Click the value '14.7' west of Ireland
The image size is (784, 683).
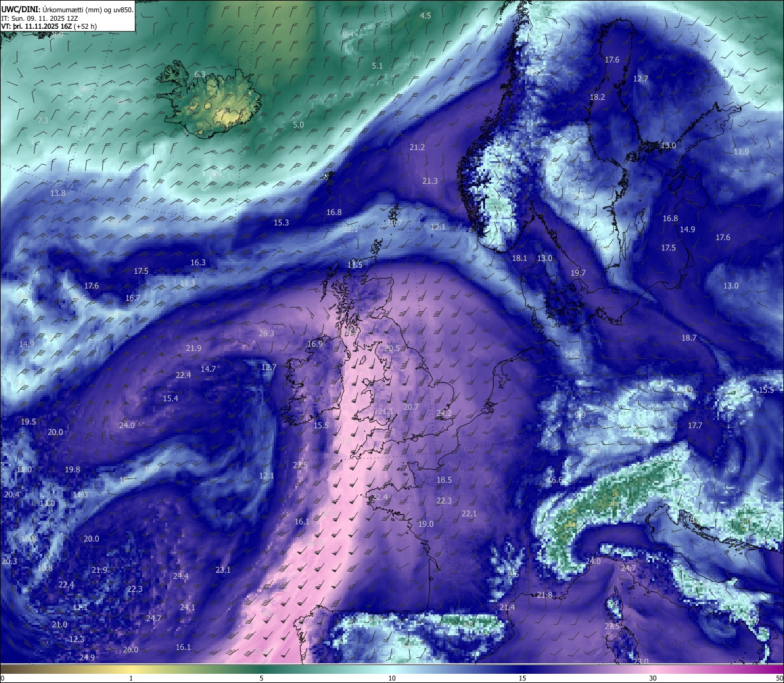(208, 369)
